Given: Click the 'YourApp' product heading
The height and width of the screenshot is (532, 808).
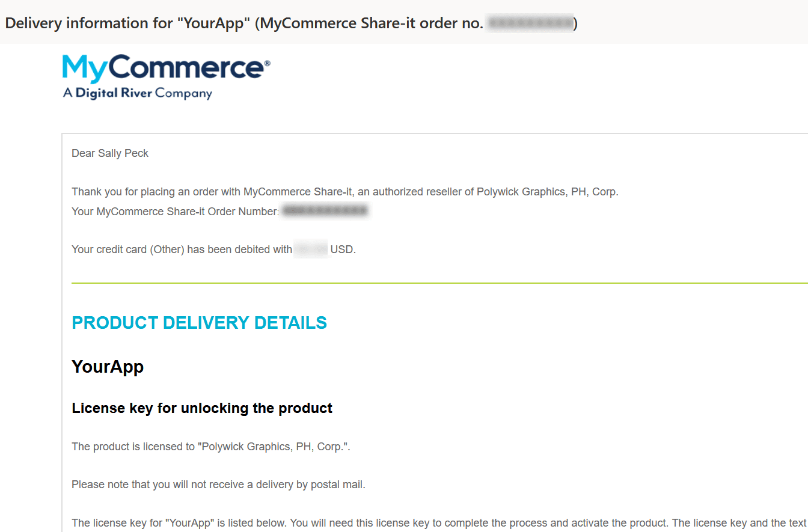Looking at the screenshot, I should 108,367.
